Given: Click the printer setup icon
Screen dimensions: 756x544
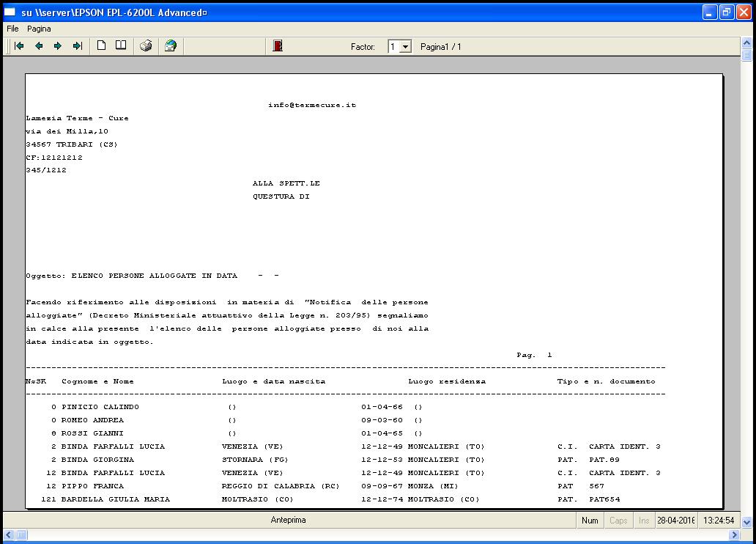Looking at the screenshot, I should pos(170,46).
